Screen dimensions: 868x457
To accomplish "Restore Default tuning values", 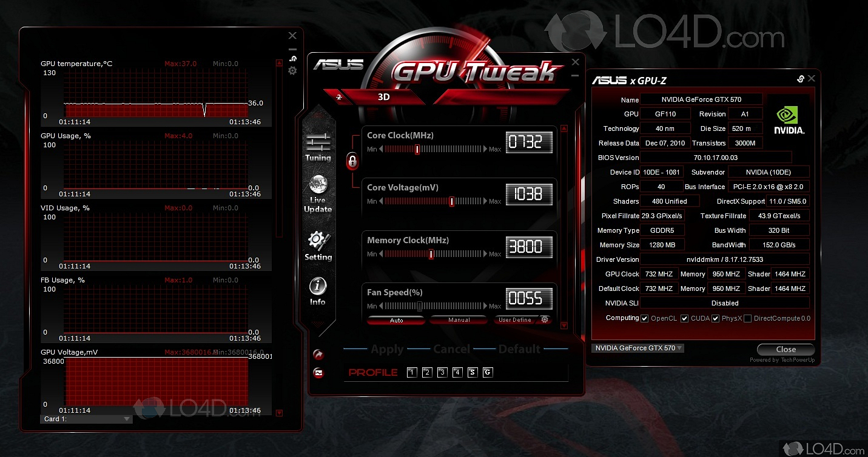I will [519, 349].
